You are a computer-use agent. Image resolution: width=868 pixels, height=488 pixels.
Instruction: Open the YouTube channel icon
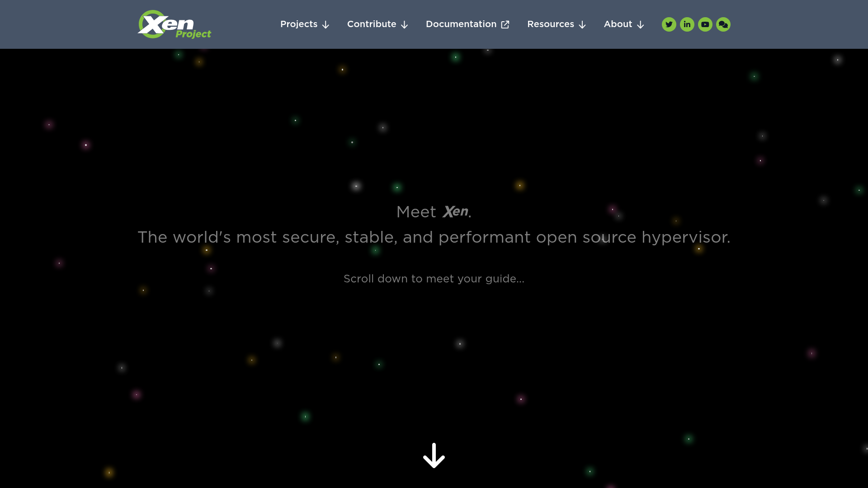click(x=705, y=24)
